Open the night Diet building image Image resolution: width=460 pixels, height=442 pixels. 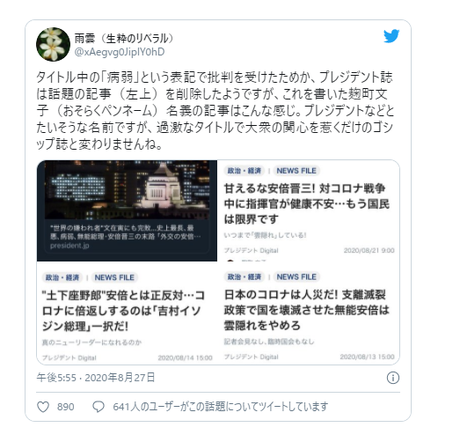coord(127,211)
